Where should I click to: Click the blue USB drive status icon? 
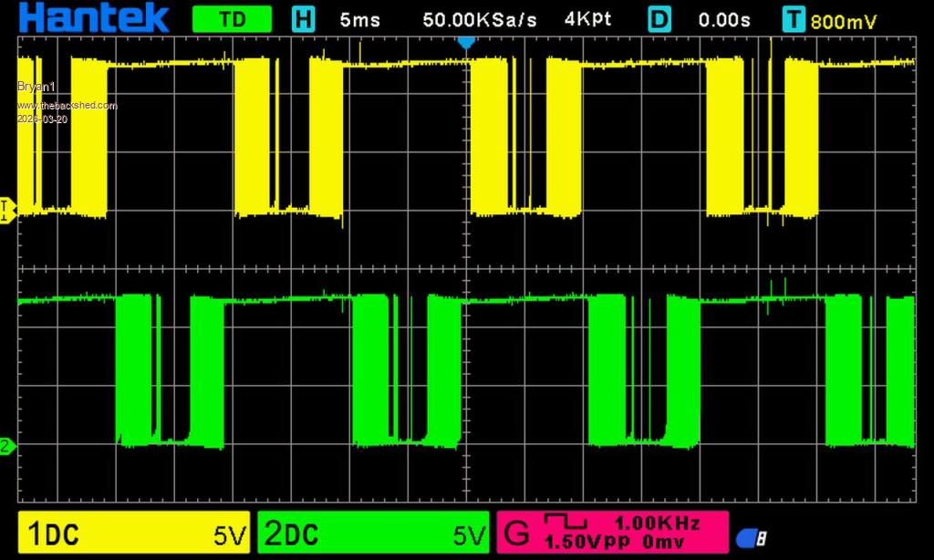pos(751,538)
